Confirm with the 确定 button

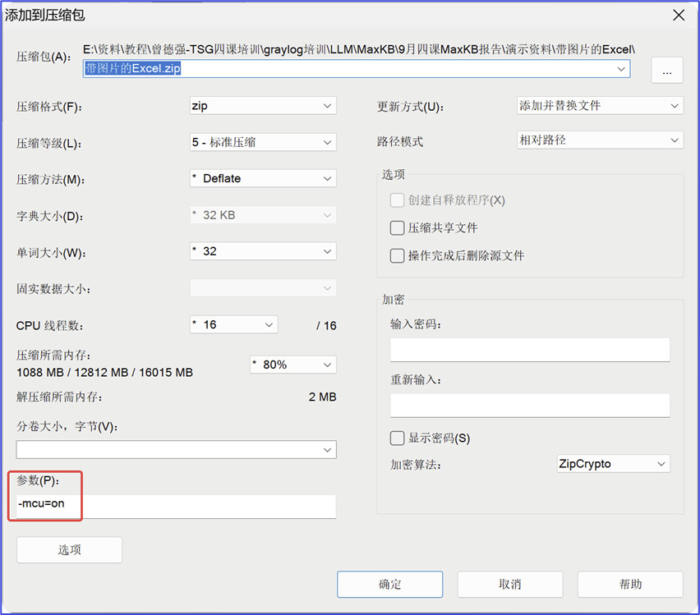(389, 585)
